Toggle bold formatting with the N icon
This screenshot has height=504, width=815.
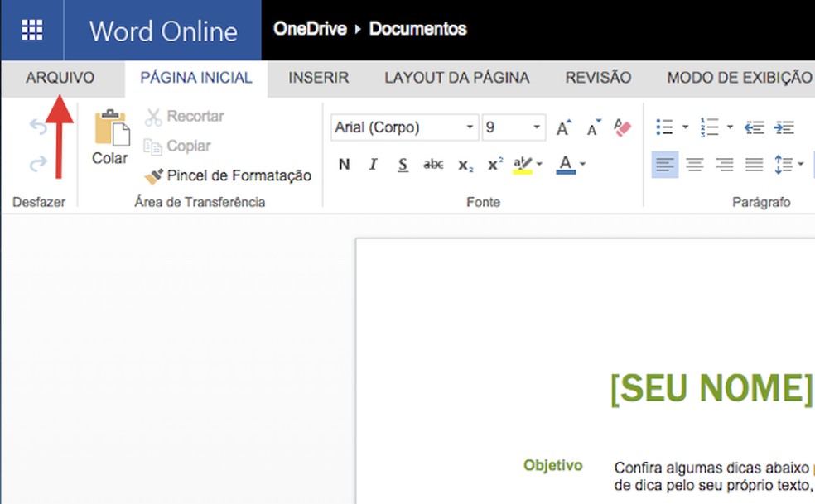coord(343,165)
